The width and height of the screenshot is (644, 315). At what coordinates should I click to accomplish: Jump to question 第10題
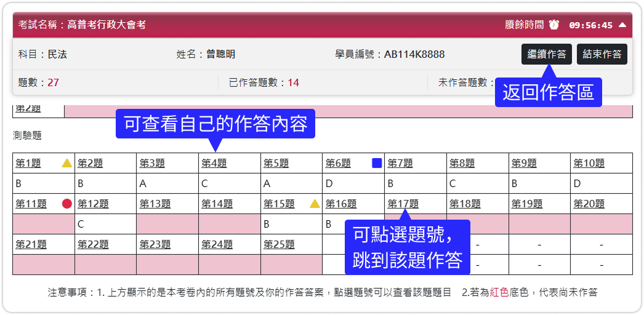click(589, 163)
